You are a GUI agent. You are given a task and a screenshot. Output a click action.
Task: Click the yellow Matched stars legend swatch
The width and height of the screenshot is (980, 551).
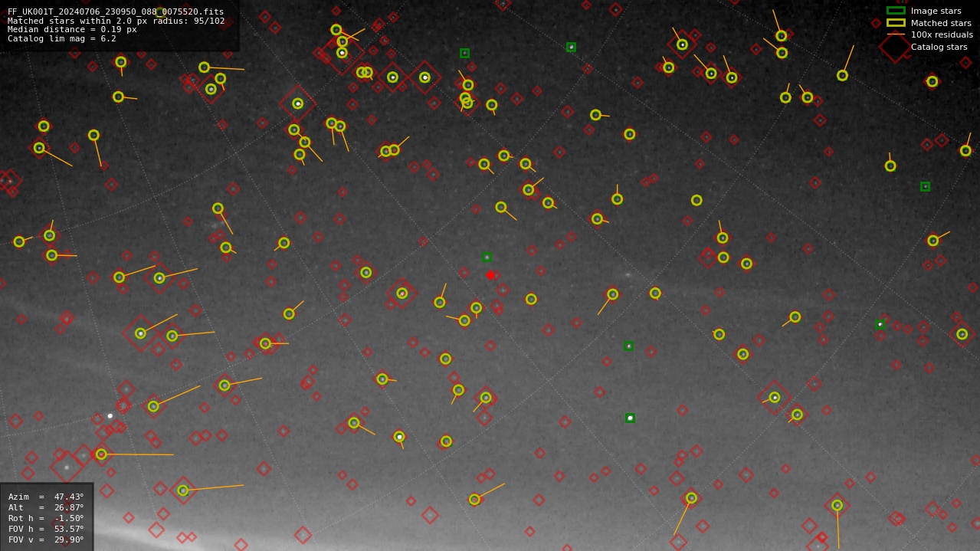pos(896,23)
